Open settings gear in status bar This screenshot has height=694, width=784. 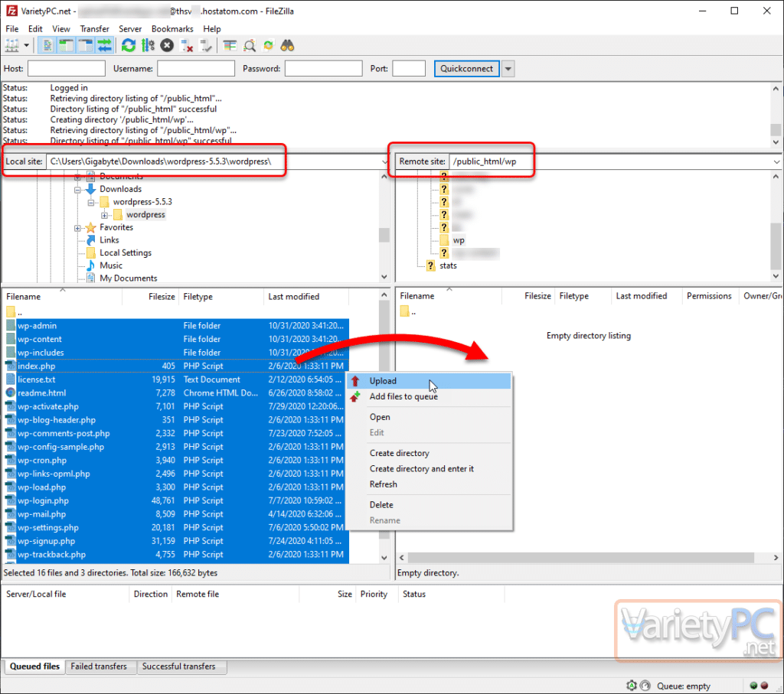[x=632, y=686]
